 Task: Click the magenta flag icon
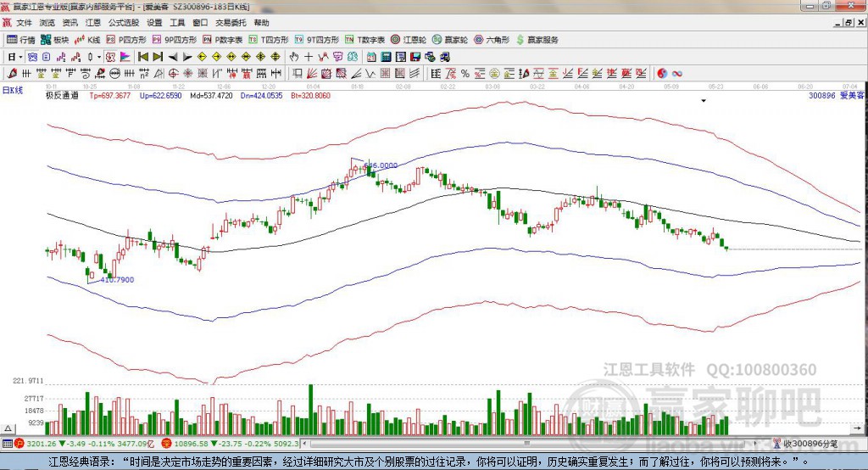coord(125,57)
